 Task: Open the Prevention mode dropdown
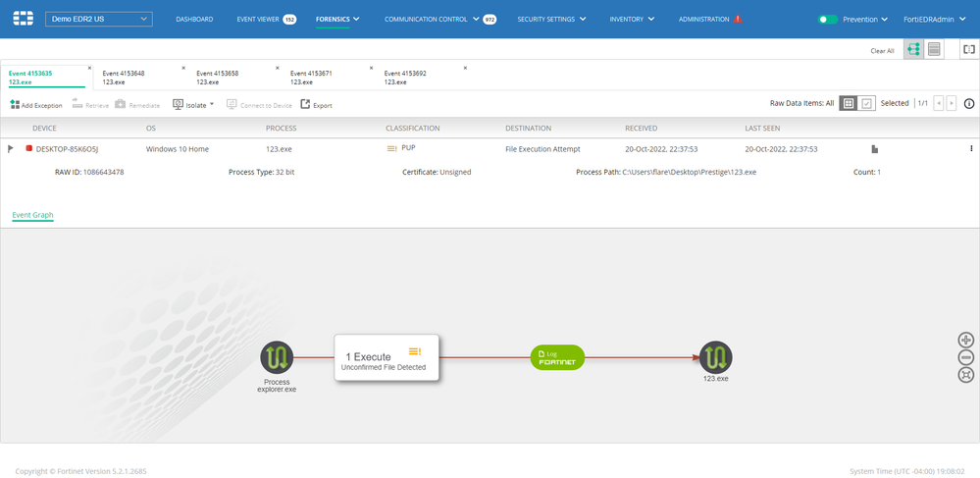click(x=865, y=20)
